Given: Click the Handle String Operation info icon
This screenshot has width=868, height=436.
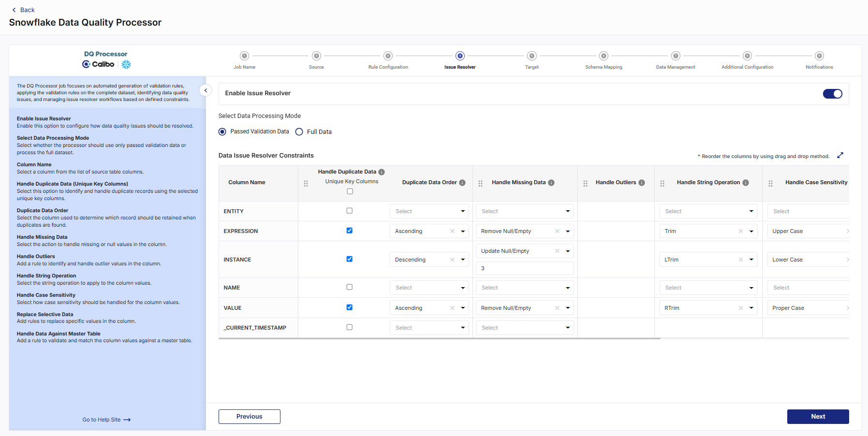Looking at the screenshot, I should pos(746,183).
